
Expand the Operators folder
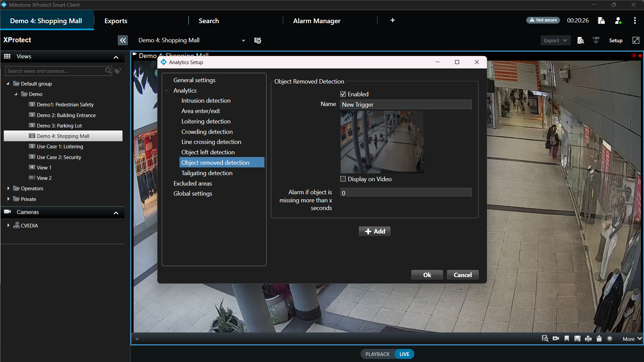8,188
